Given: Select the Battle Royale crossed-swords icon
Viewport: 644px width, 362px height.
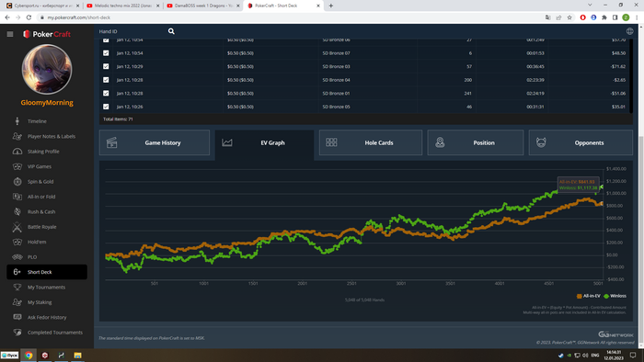Looking at the screenshot, I should coord(17,227).
